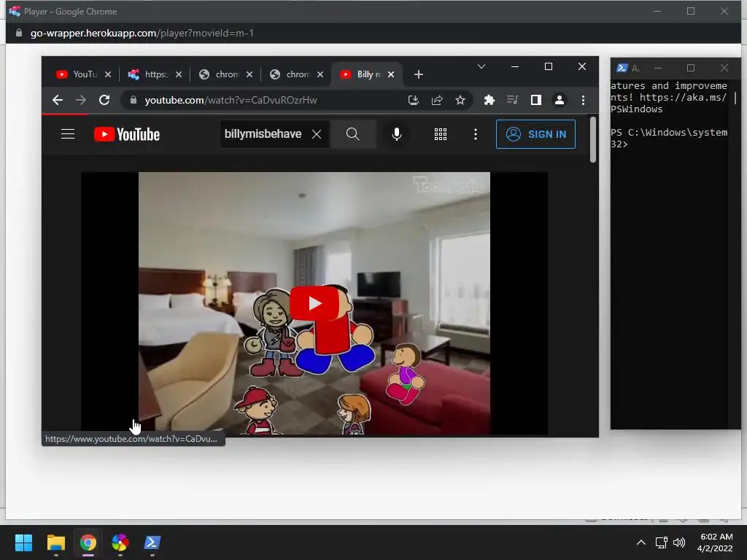
Task: Play the video with red play button
Action: (x=314, y=303)
